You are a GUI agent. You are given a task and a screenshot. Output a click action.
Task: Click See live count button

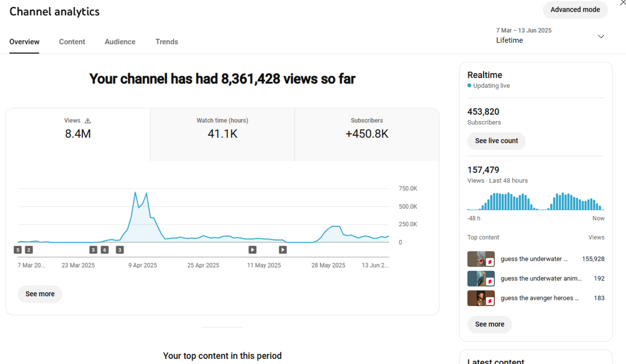496,141
